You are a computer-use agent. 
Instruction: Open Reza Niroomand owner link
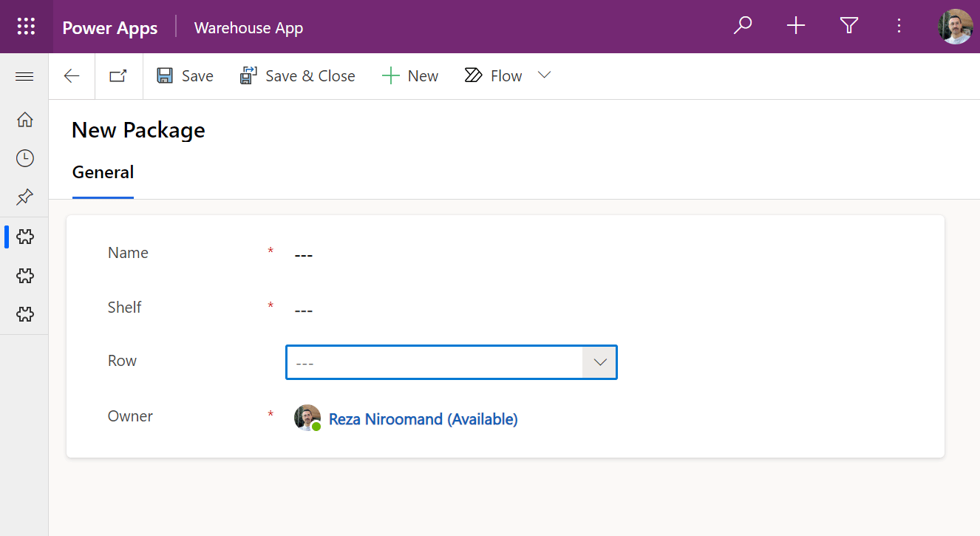point(423,419)
